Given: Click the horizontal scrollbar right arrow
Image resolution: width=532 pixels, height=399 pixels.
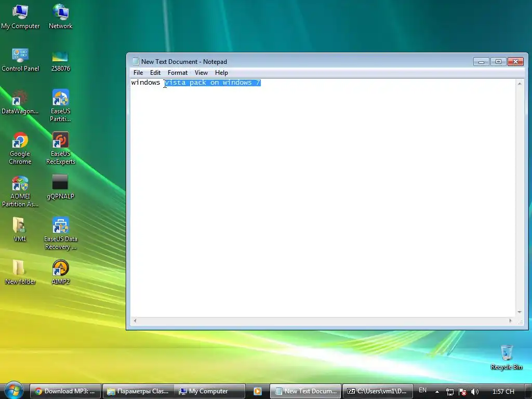Looking at the screenshot, I should tap(510, 321).
